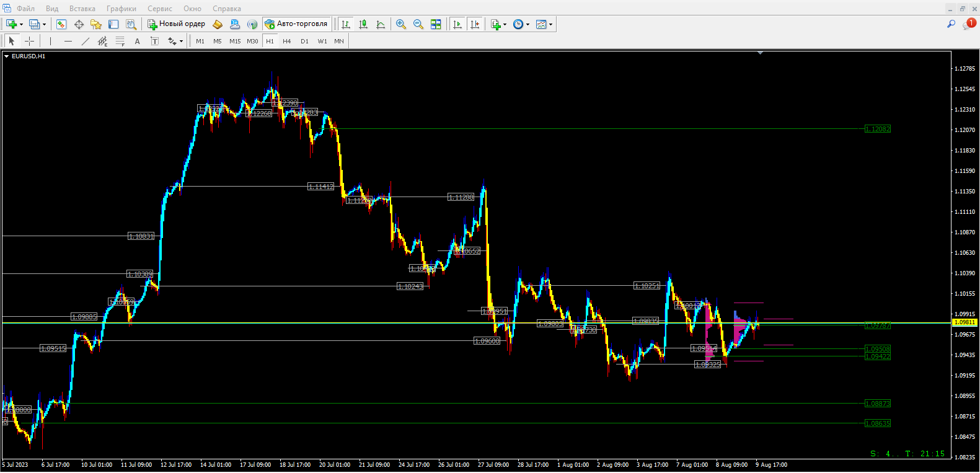This screenshot has height=473, width=980.
Task: Select the trendline drawing tool
Action: (x=86, y=41)
